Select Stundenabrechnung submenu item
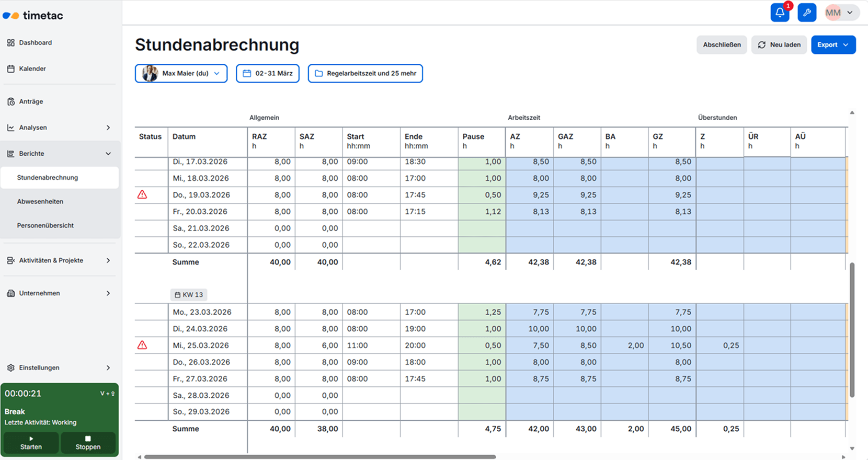868x460 pixels. [x=60, y=178]
